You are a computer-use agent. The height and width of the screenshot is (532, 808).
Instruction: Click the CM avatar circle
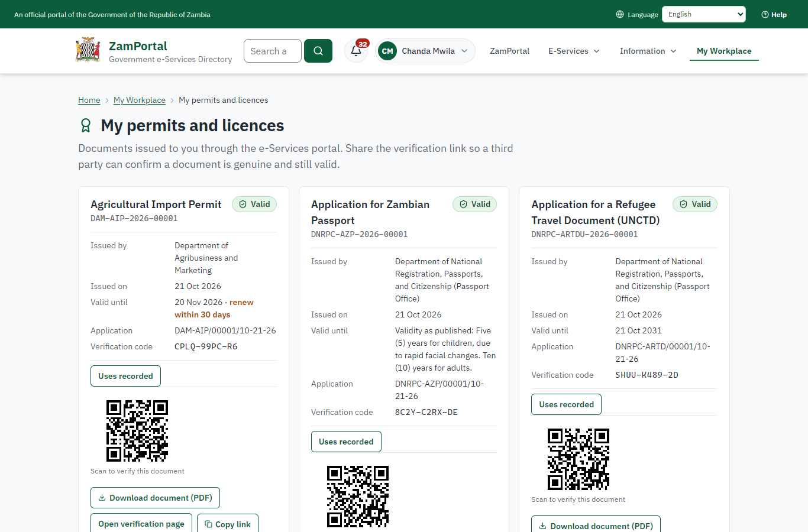pos(387,51)
